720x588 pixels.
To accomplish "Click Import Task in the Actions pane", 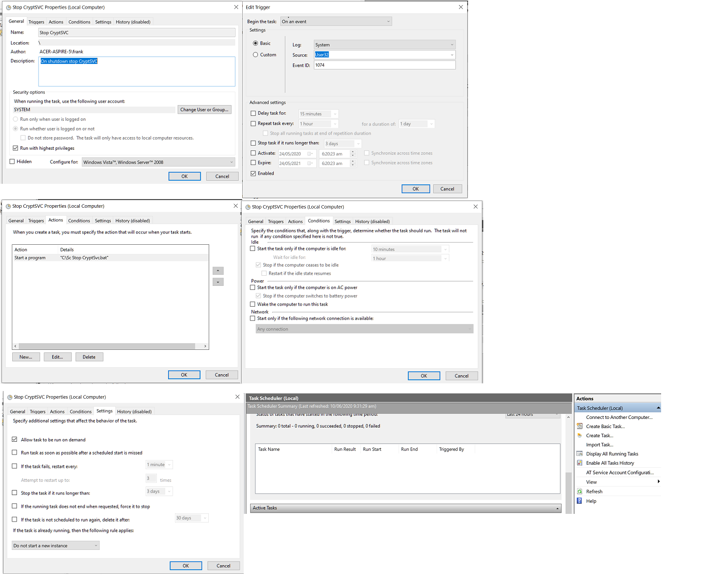I will coord(599,445).
